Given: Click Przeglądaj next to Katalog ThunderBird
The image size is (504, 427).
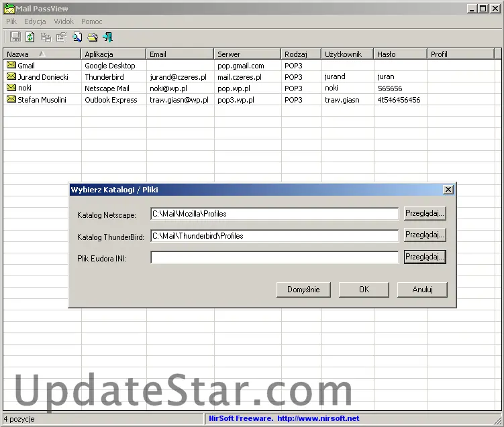Looking at the screenshot, I should click(425, 235).
